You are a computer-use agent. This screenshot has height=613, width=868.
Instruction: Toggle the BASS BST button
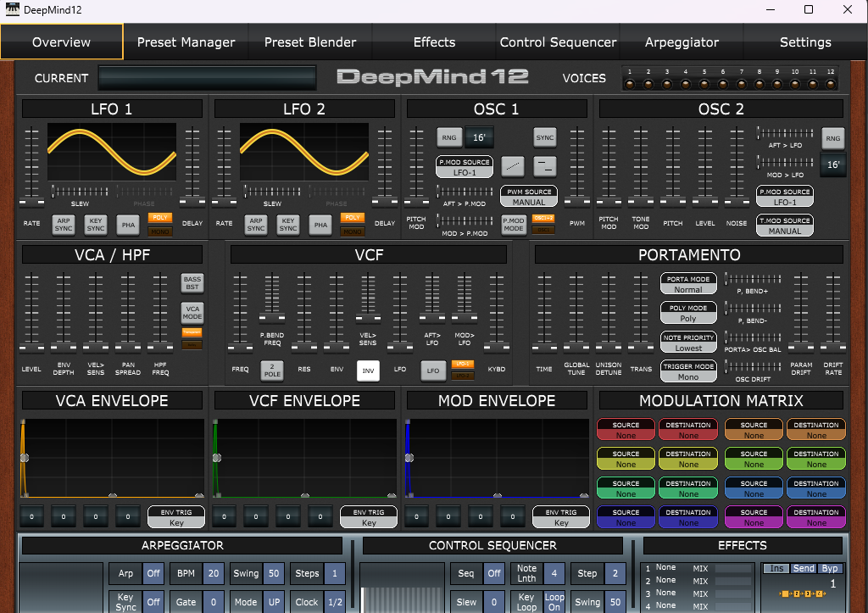(x=192, y=283)
